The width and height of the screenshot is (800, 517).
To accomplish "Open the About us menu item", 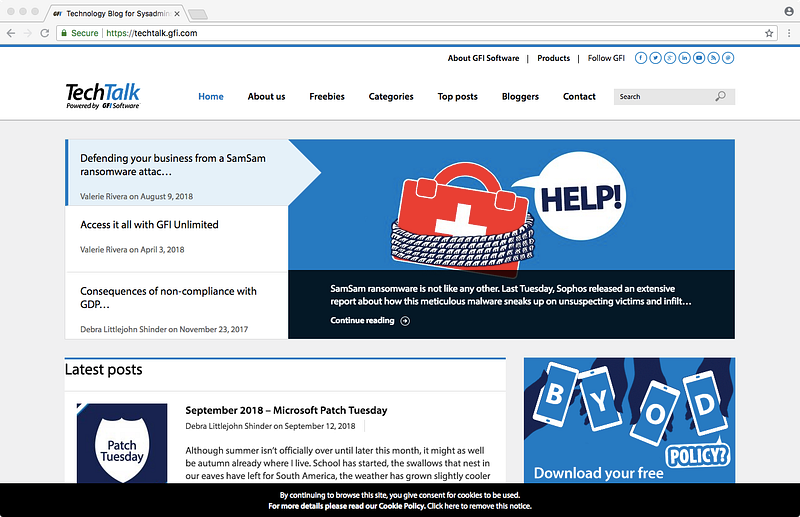I will 266,96.
